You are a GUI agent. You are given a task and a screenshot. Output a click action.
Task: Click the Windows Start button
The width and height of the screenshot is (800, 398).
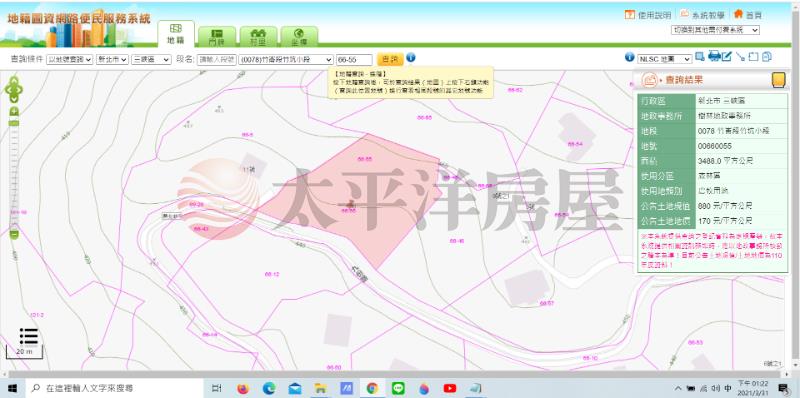point(12,388)
